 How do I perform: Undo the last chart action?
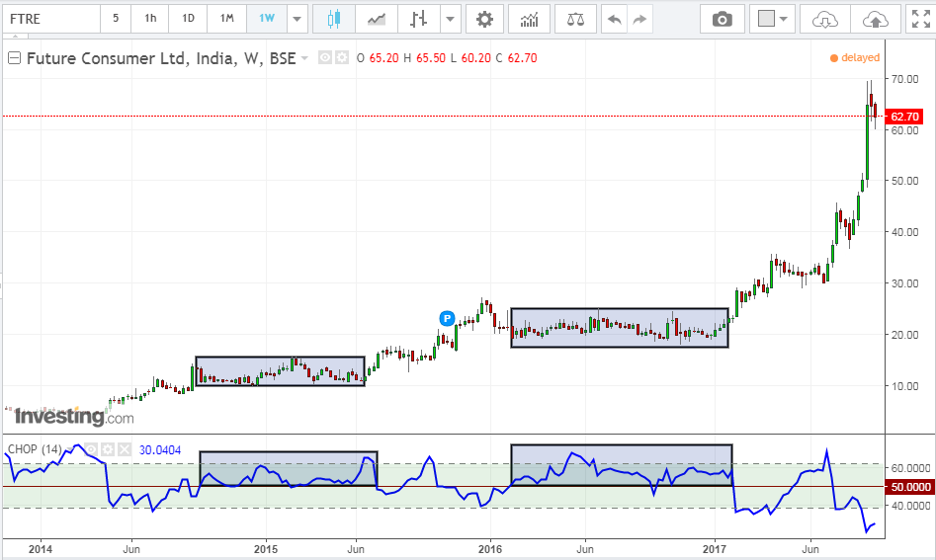pos(614,19)
